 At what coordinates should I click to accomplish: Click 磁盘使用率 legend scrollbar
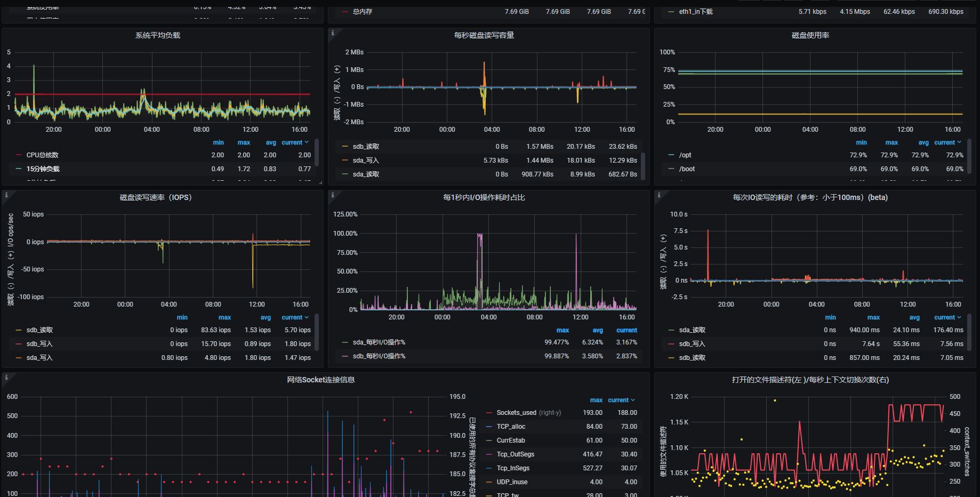click(x=970, y=156)
